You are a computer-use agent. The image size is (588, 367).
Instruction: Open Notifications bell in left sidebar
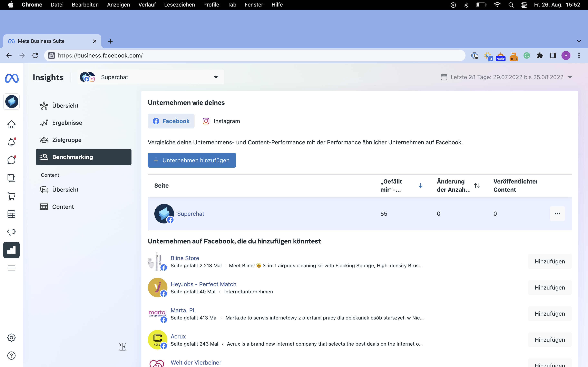tap(11, 142)
